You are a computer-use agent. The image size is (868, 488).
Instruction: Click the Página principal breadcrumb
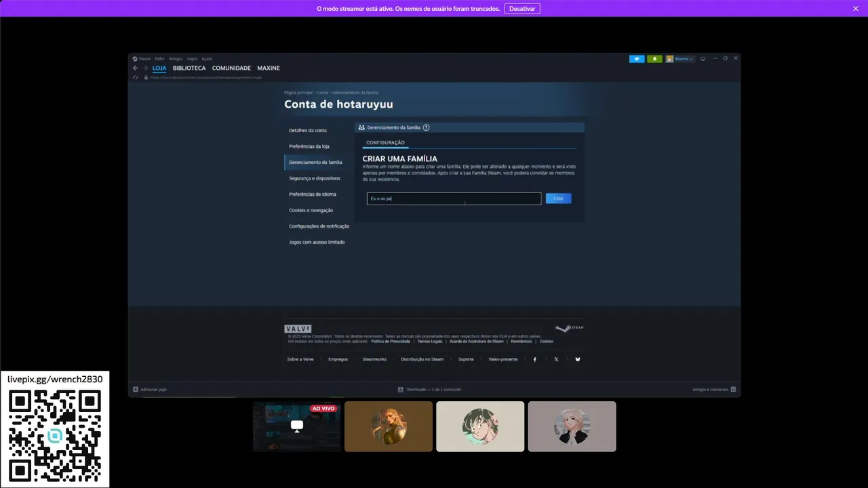coord(298,92)
